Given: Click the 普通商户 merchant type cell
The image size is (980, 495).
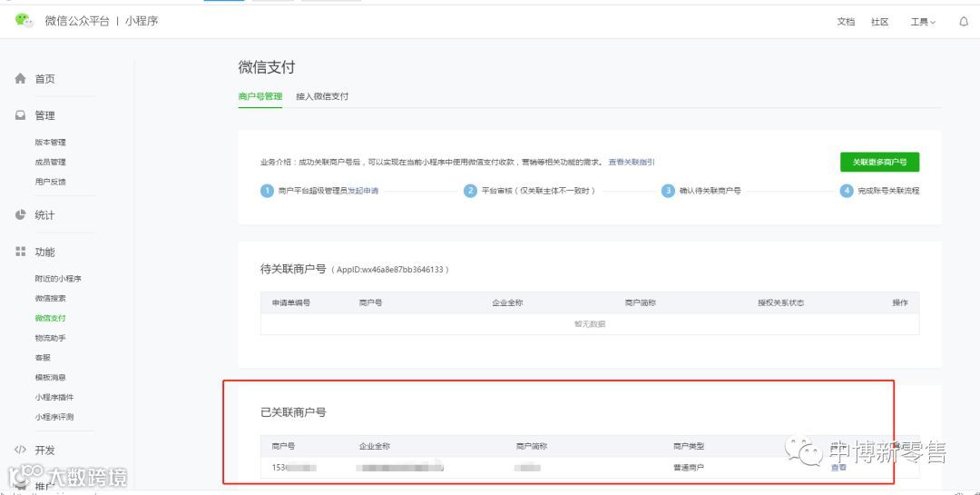Looking at the screenshot, I should 689,468.
